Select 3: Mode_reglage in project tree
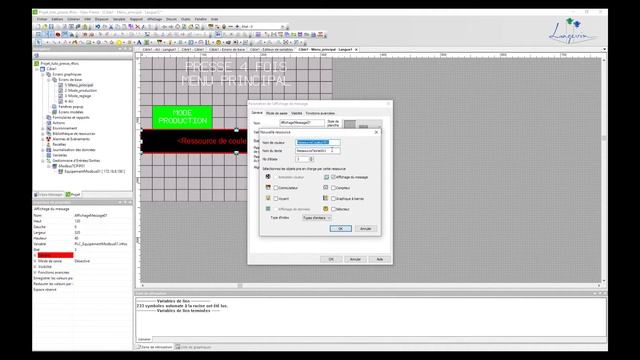 [78, 96]
